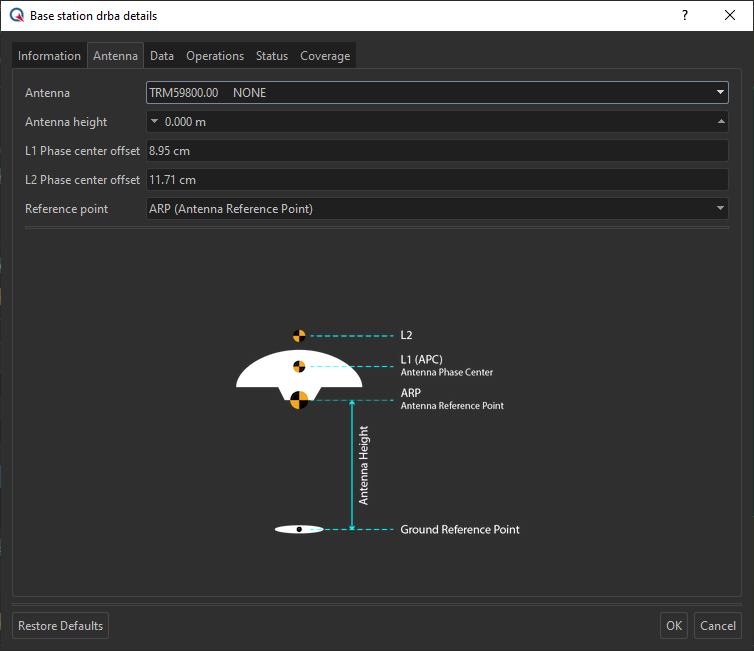Viewport: 754px width, 651px height.
Task: Click the L2 Phase center offset field
Action: 436,180
